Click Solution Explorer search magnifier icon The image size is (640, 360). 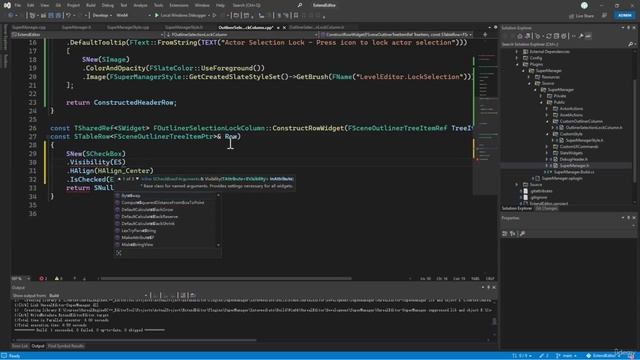tap(630, 44)
